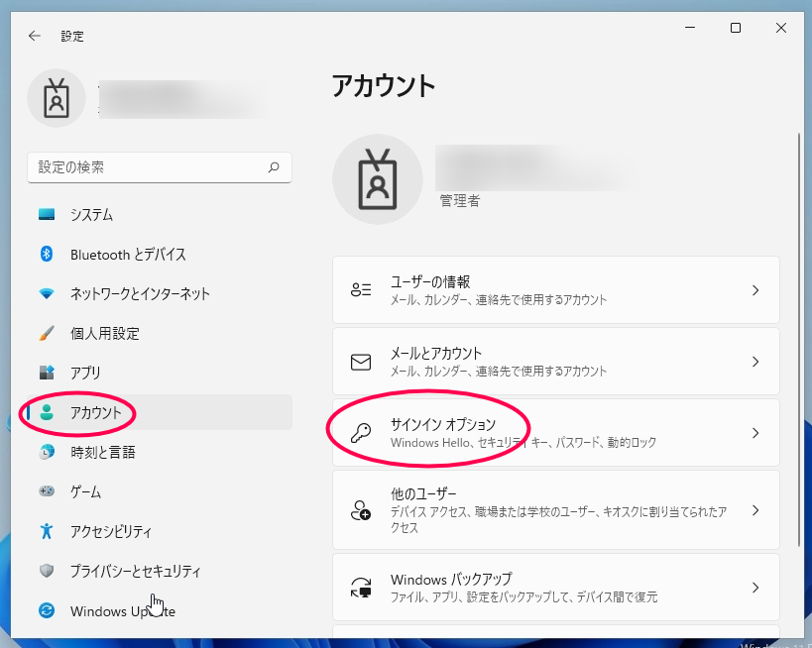Screen dimensions: 812x648
Task: Click the large account avatar above 管理者
Action: pyautogui.click(x=378, y=179)
